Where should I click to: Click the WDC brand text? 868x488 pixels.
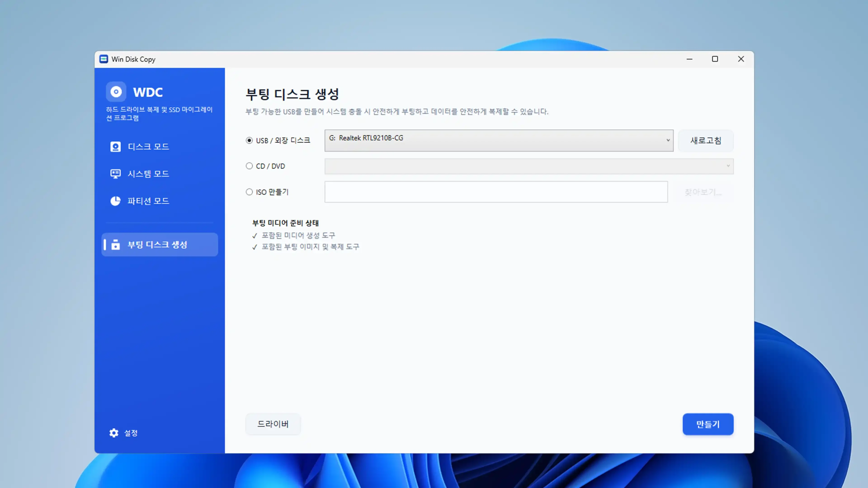[x=148, y=92]
